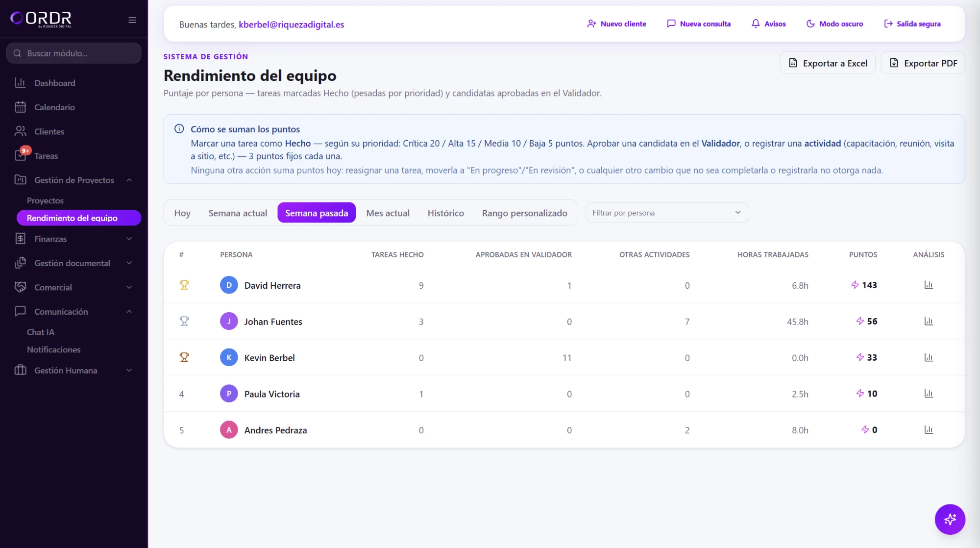Click the floating AI sparkle assistant button

(x=950, y=519)
